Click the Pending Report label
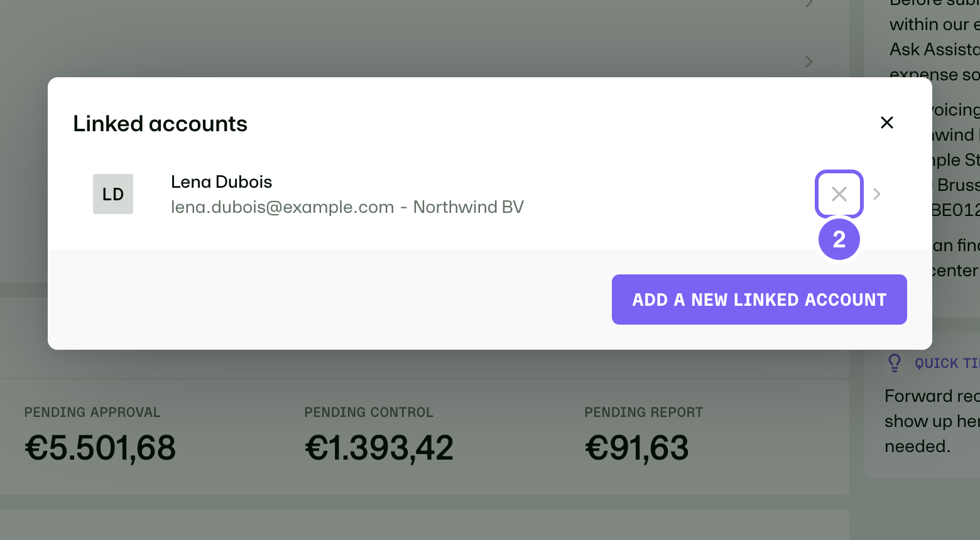 (x=644, y=413)
